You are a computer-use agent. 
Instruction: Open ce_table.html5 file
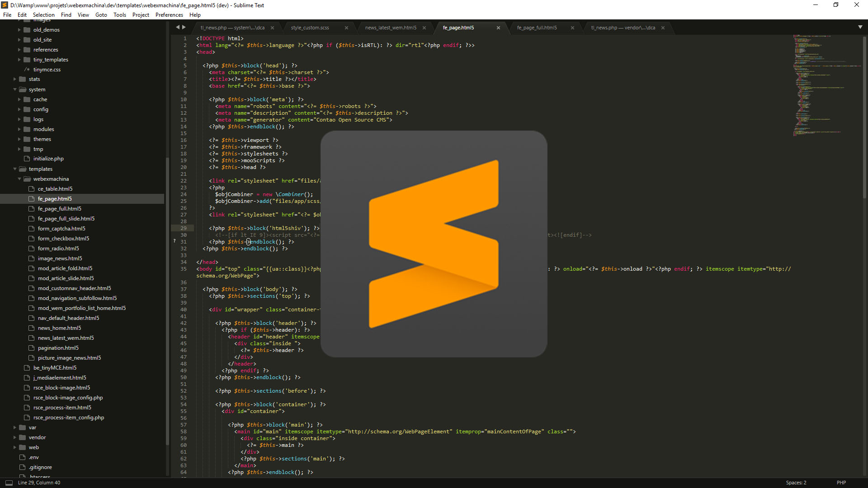(x=55, y=189)
